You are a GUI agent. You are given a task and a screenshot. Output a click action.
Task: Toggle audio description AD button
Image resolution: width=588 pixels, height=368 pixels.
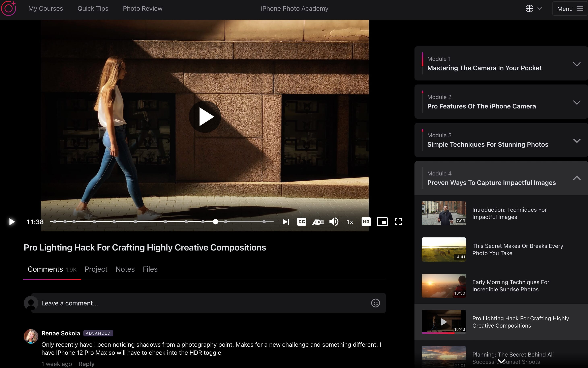[318, 221]
